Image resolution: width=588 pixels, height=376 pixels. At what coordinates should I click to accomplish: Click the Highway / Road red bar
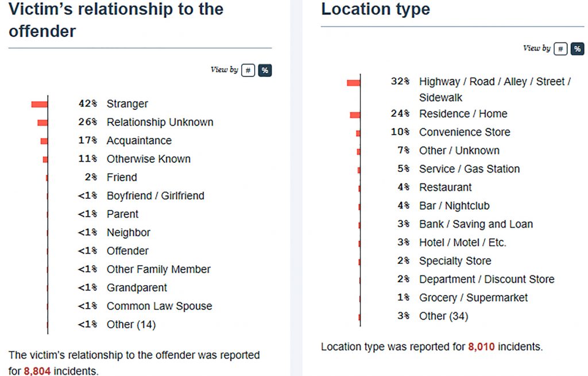pyautogui.click(x=354, y=83)
